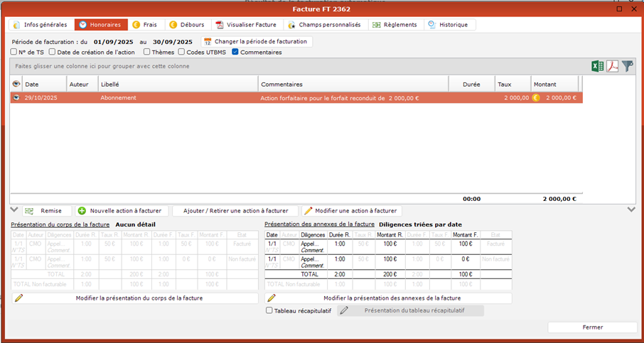The image size is (644, 343).
Task: Tick the Tableau récapitulatif checkbox
Action: 269,310
